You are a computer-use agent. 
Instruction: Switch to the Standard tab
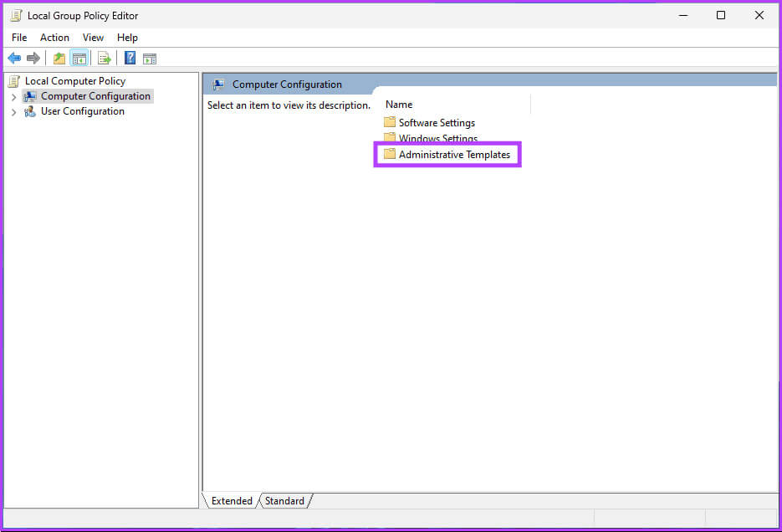point(284,500)
